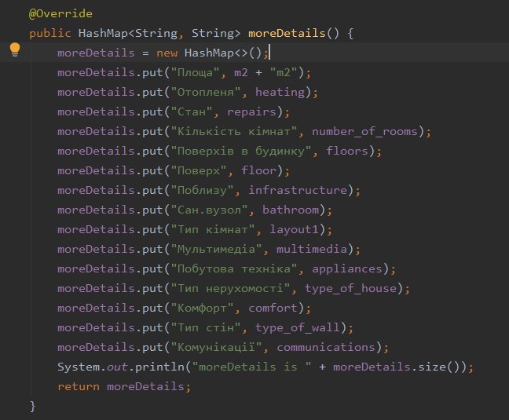Click the floors variable
Screen dimensions: 509x420
[x=347, y=152]
